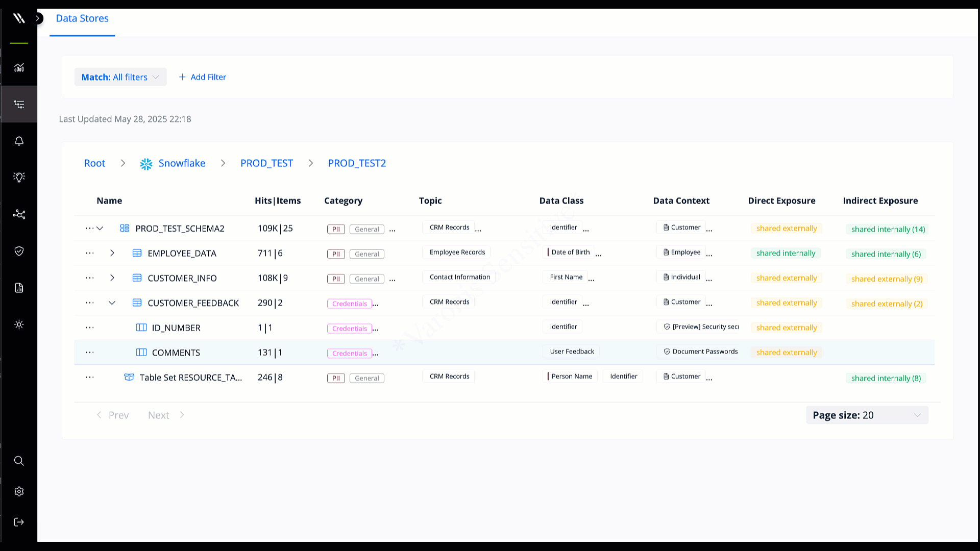Toggle the theme with the sun icon

(19, 324)
